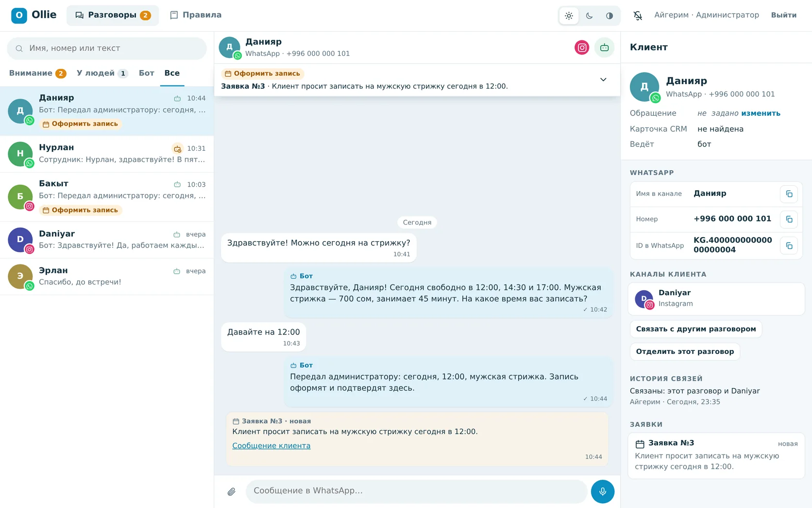Screen dimensions: 812x508
Task: Open the Daniyar conversation in the list
Action: click(x=107, y=240)
